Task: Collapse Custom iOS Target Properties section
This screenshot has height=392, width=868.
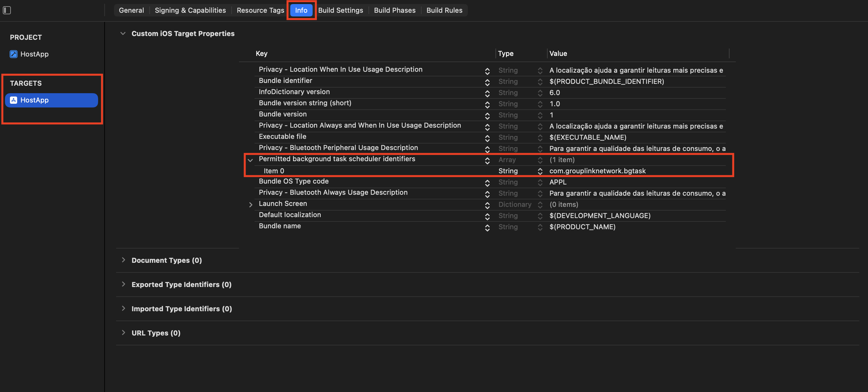Action: (123, 33)
